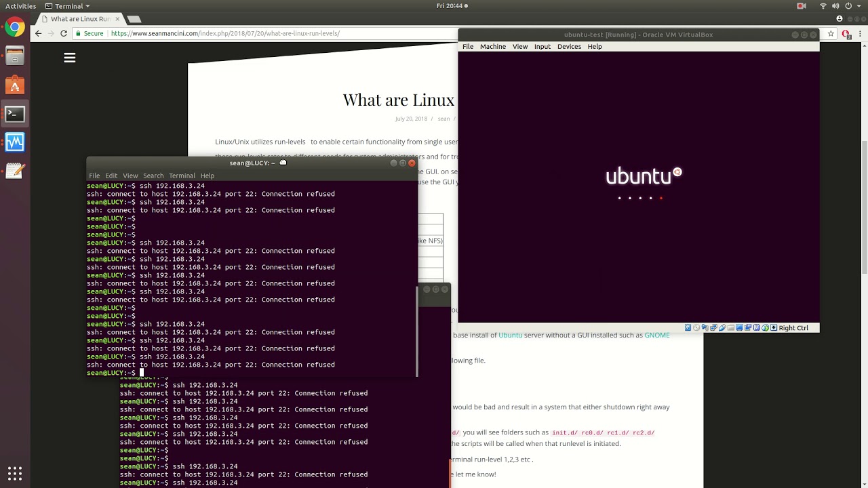Click the VirtualBox shared folders icon
The height and width of the screenshot is (488, 868).
(731, 327)
